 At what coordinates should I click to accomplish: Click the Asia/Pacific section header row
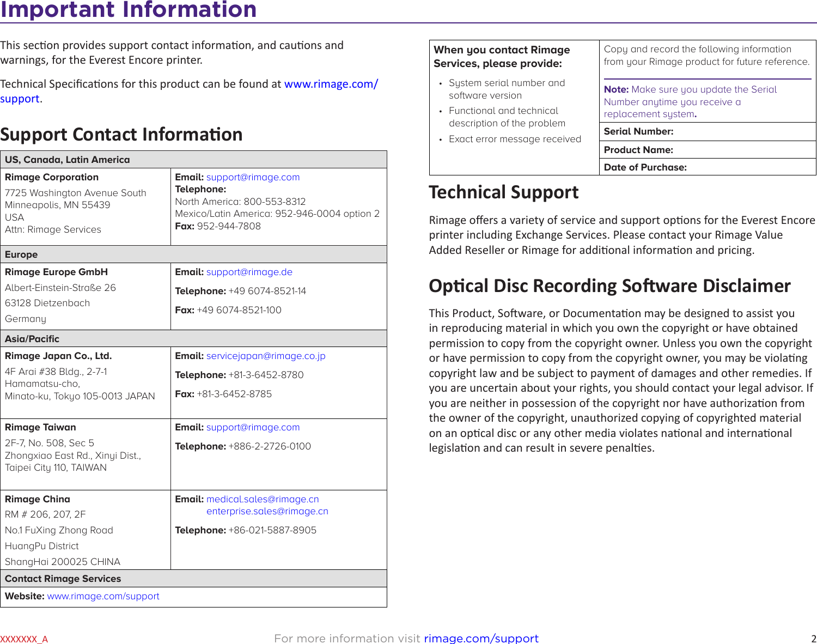pyautogui.click(x=193, y=338)
